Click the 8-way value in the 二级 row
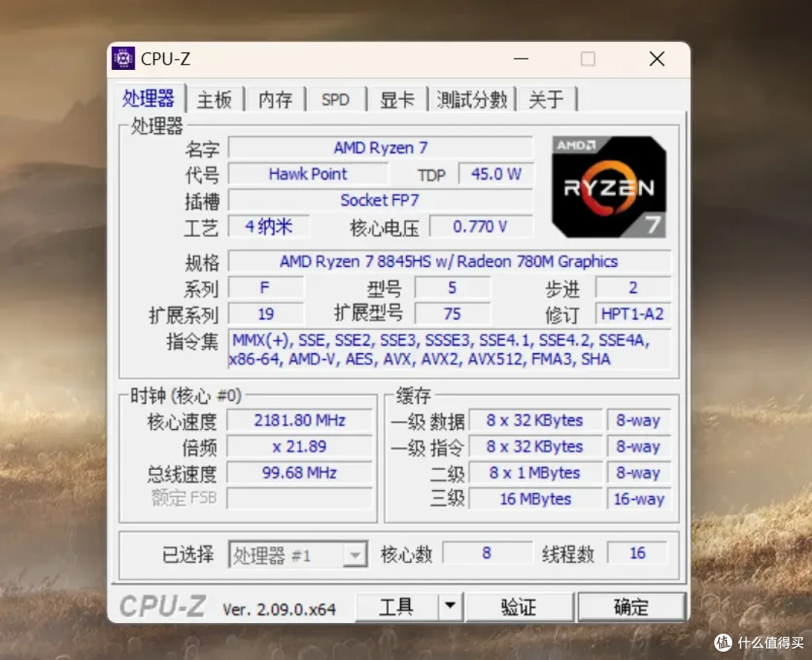The width and height of the screenshot is (812, 660). (639, 473)
